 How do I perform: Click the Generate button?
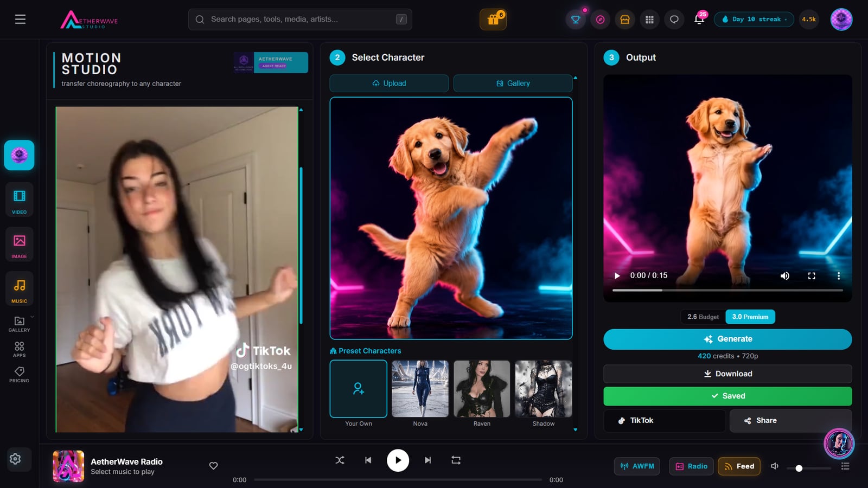727,339
